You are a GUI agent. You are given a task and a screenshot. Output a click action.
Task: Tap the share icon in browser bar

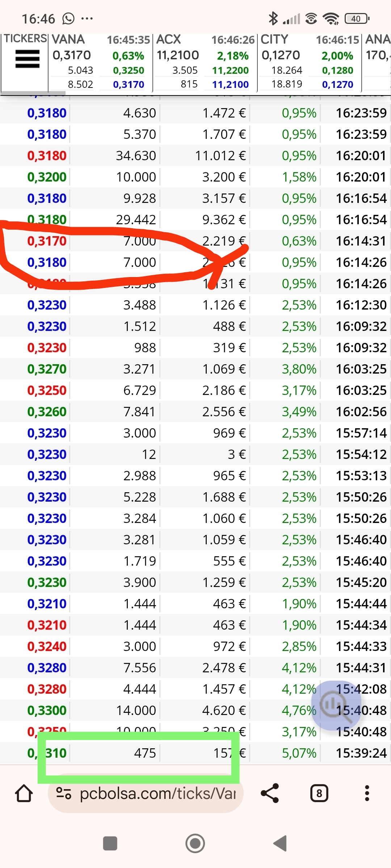tap(270, 793)
